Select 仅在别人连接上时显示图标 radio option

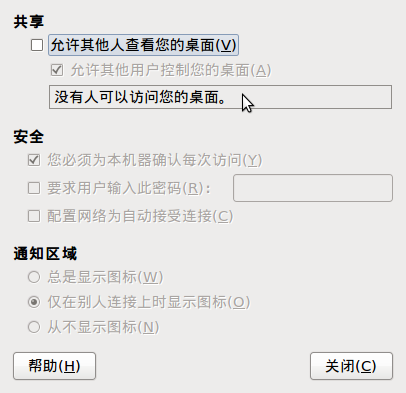(34, 302)
